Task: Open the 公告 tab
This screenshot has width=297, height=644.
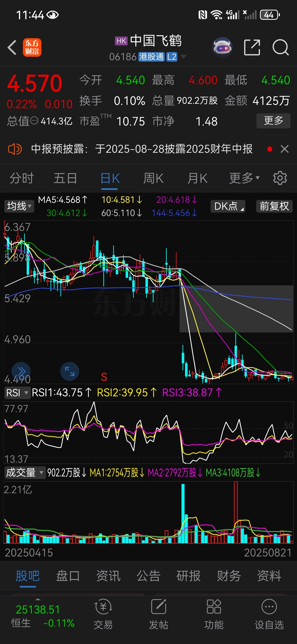Action: pos(148,576)
